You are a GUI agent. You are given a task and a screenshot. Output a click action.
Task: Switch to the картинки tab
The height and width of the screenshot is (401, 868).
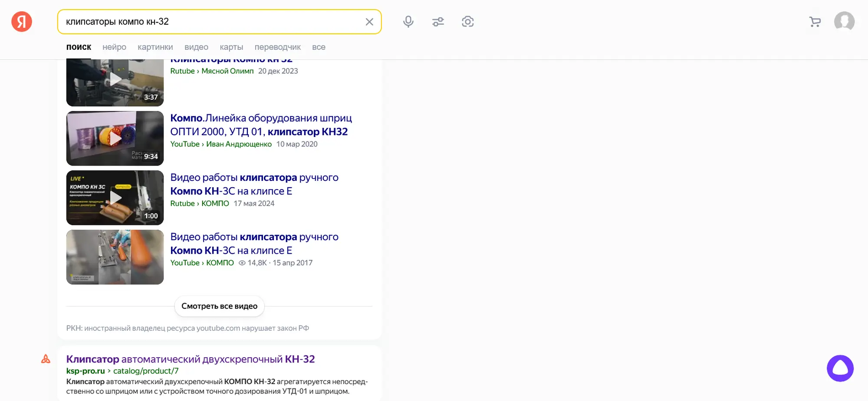[x=155, y=47]
